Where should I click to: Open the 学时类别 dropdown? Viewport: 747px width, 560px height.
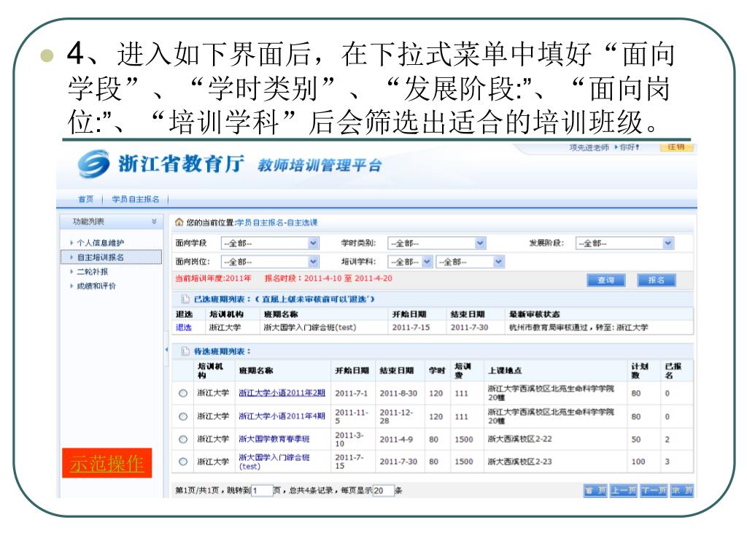point(437,244)
